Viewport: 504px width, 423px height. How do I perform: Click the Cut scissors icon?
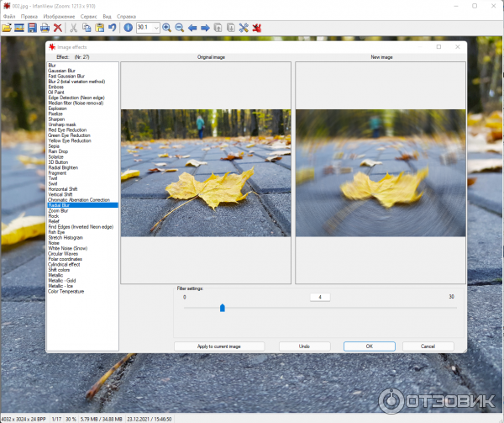(x=74, y=28)
